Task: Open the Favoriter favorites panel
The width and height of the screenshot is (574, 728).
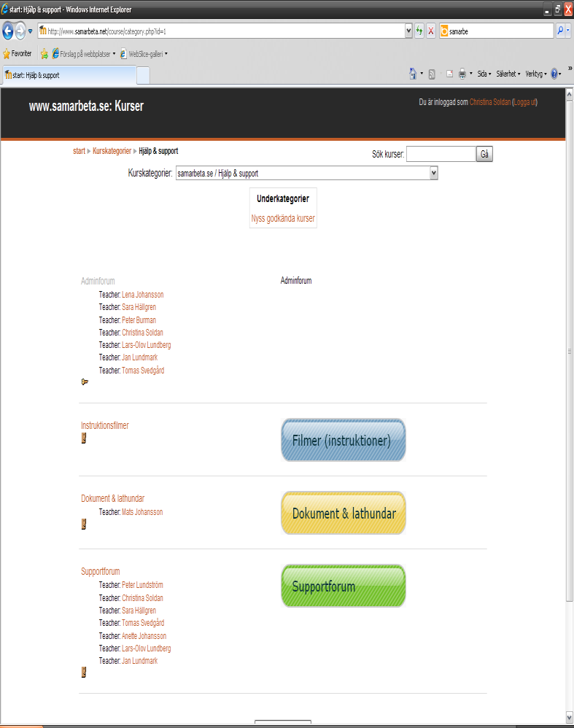Action: point(18,54)
